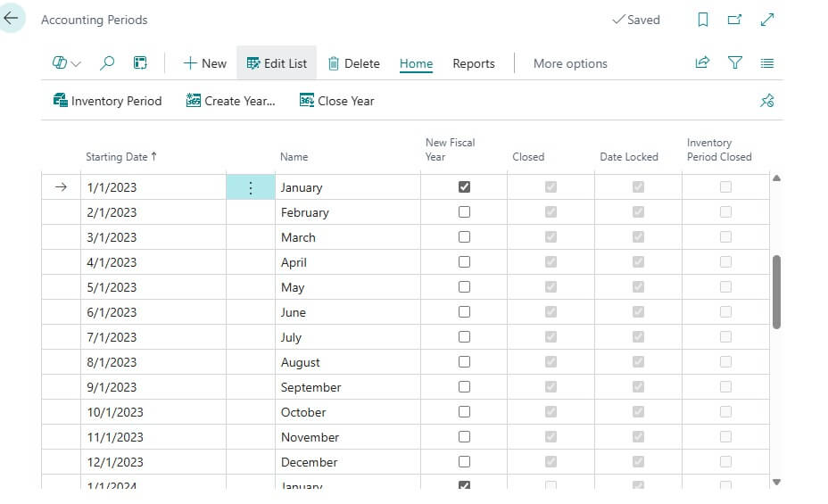
Task: Toggle the filter pane funnel icon
Action: tap(734, 63)
